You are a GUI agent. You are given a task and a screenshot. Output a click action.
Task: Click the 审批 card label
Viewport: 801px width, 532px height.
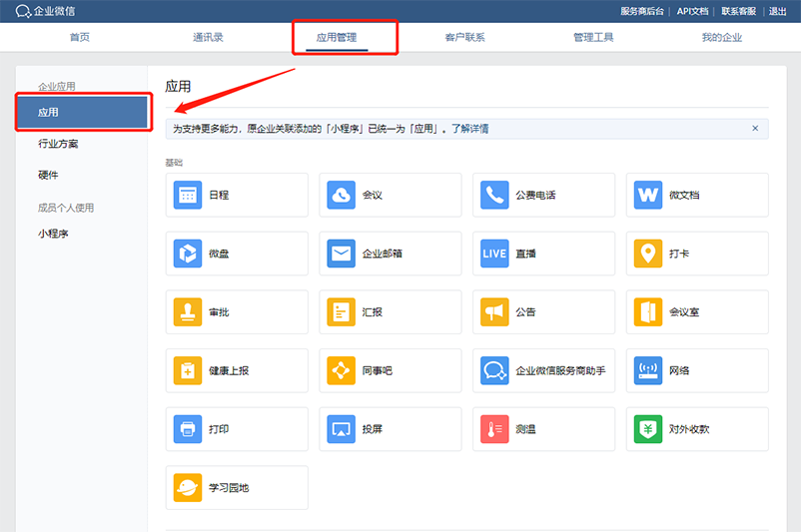point(219,312)
